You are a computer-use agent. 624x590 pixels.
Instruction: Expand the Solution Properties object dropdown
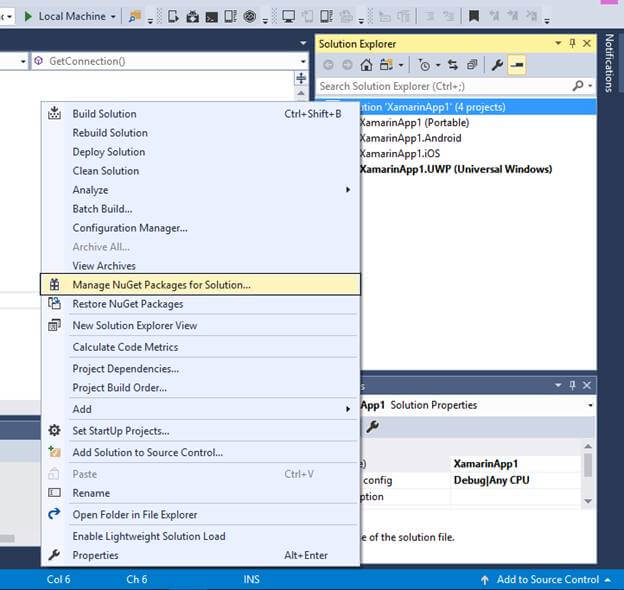click(x=590, y=405)
